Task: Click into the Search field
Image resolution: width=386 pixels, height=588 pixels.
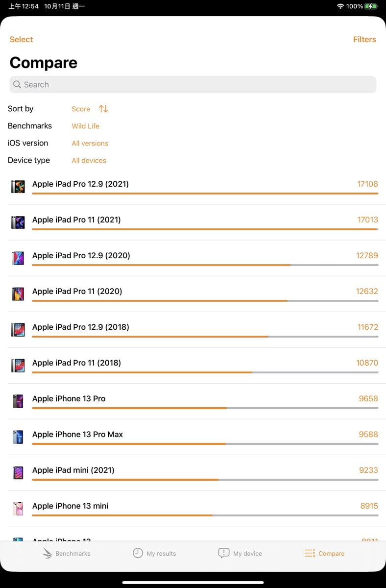Action: pos(193,84)
